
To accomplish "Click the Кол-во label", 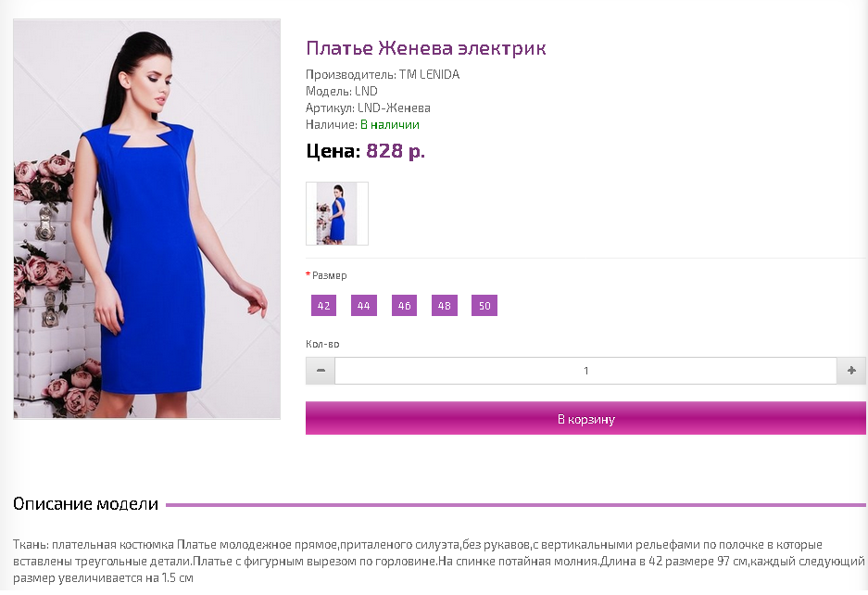I will [x=322, y=344].
